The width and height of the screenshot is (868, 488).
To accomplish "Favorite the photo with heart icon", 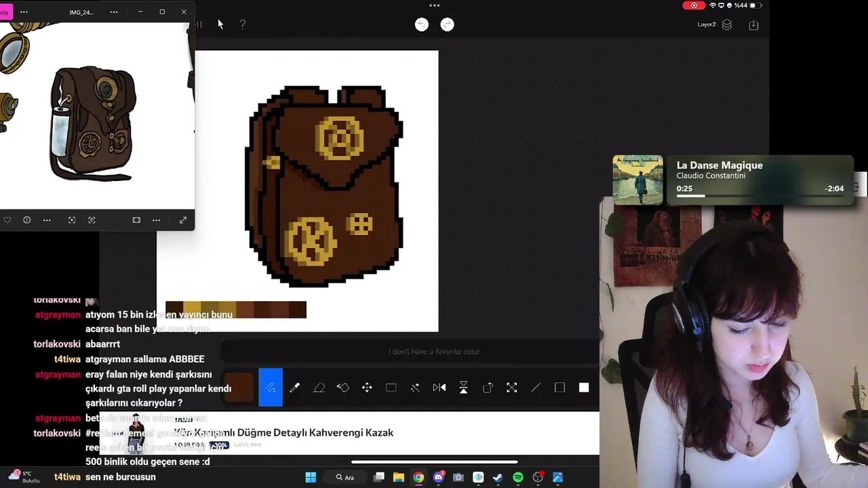I will (x=7, y=220).
